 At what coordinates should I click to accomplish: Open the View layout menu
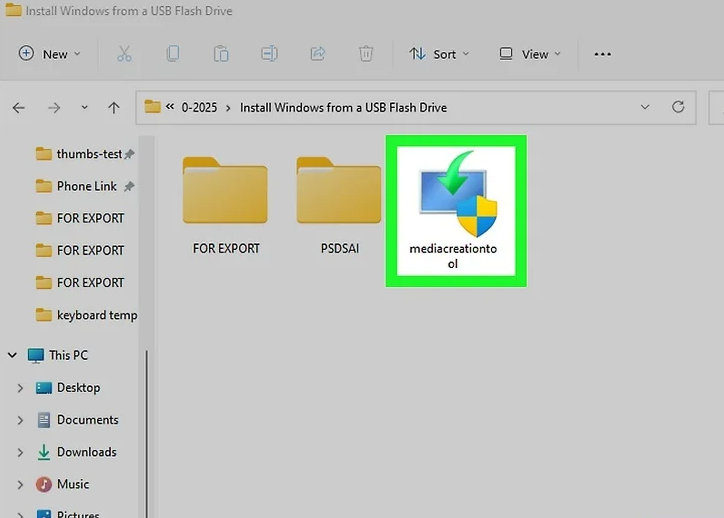(x=530, y=54)
